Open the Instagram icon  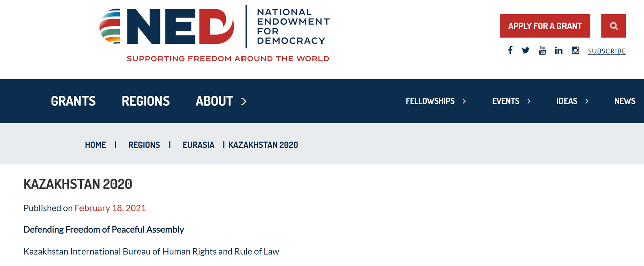click(x=575, y=50)
